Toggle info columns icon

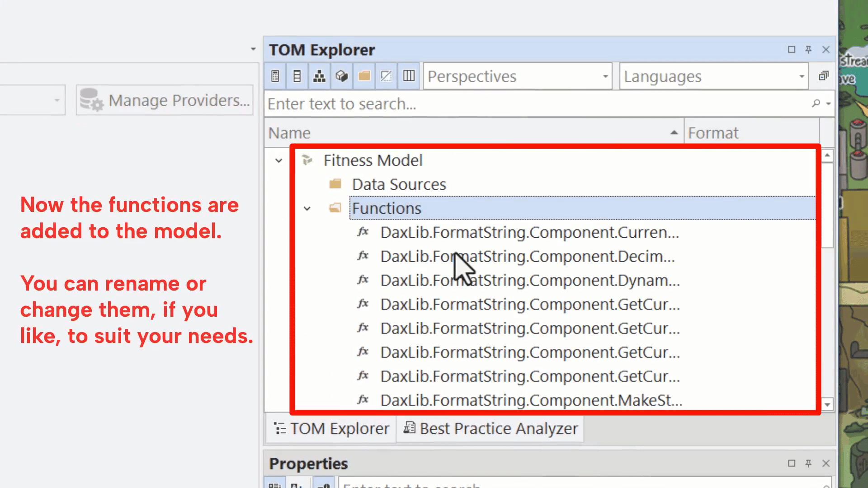409,76
